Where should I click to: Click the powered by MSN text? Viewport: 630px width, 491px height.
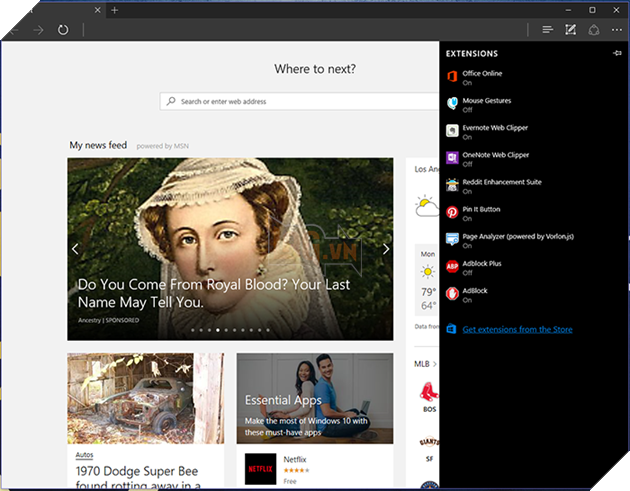(162, 146)
